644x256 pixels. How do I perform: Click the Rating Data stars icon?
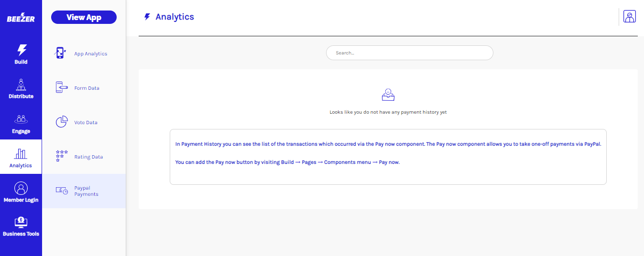click(x=62, y=156)
